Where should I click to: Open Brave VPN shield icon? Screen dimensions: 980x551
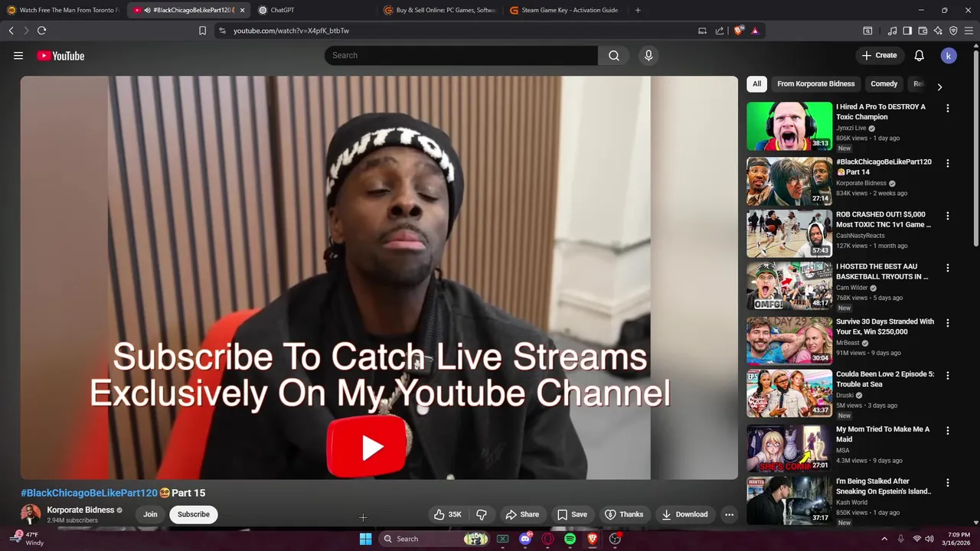tap(953, 31)
